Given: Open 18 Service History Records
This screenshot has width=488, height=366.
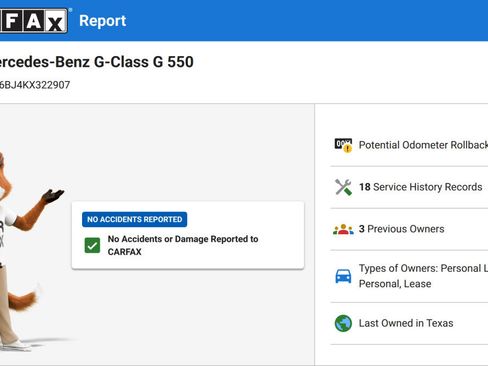Looking at the screenshot, I should pyautogui.click(x=421, y=187).
